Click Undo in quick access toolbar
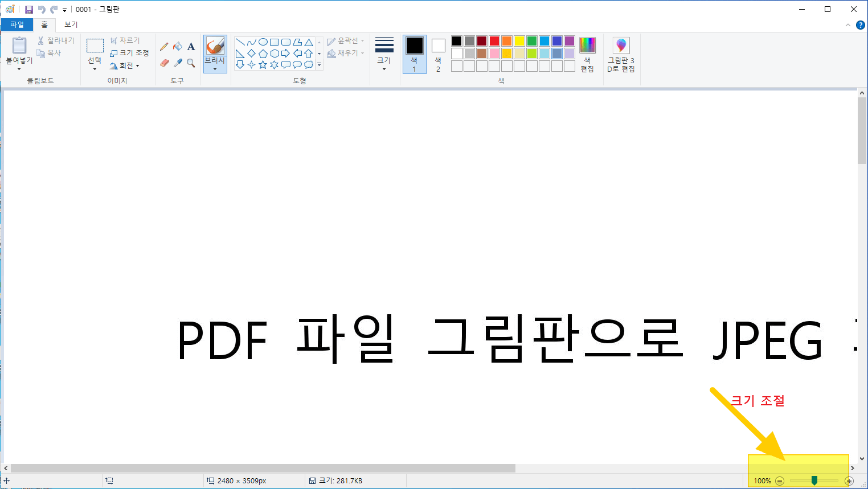 pyautogui.click(x=41, y=10)
